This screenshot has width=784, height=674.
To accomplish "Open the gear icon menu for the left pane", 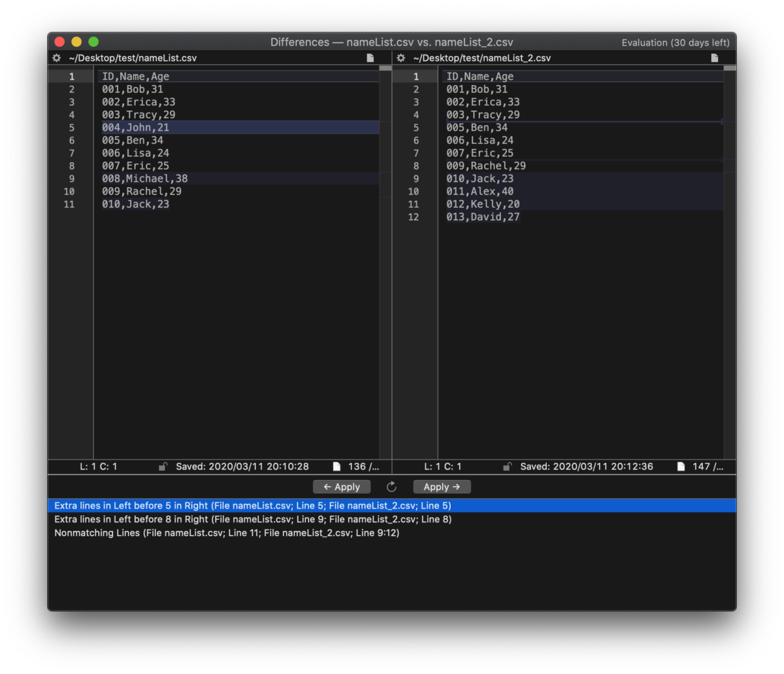I will [56, 58].
